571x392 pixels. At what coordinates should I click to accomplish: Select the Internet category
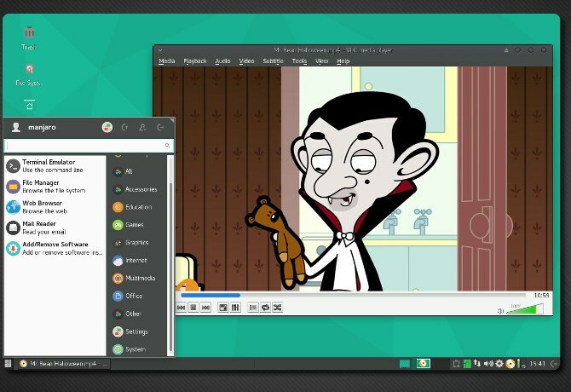coord(138,260)
